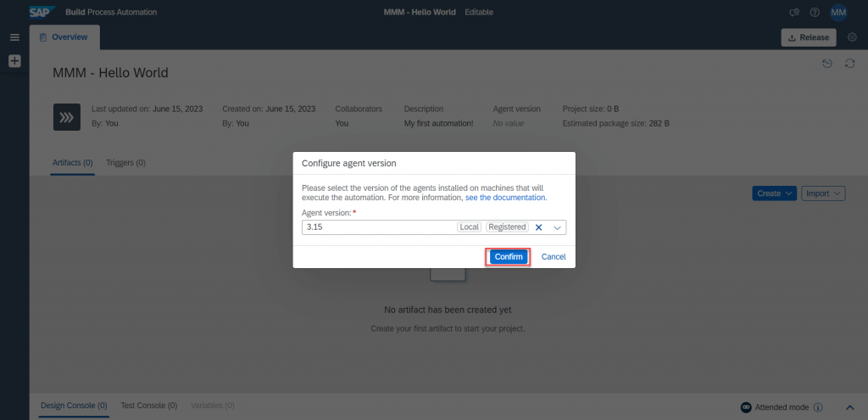Viewport: 868px width, 420px height.
Task: Click 'Last updated on: June 15, 2023'
Action: pyautogui.click(x=147, y=109)
